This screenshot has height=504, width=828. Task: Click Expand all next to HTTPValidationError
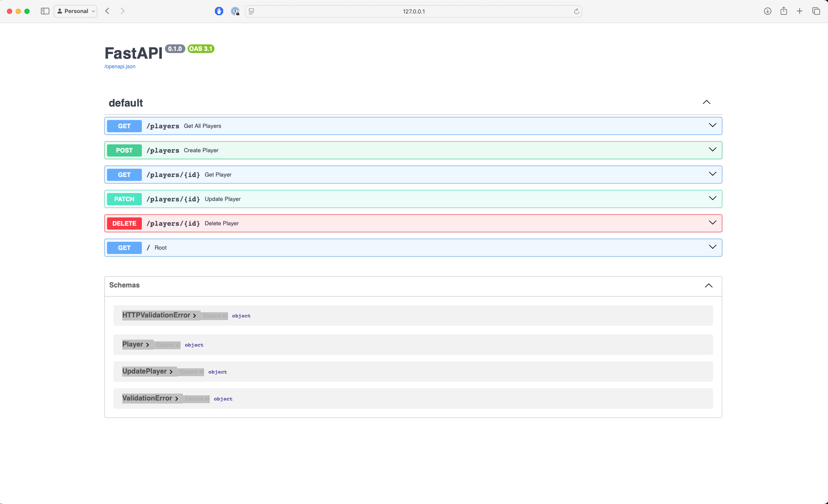point(215,316)
